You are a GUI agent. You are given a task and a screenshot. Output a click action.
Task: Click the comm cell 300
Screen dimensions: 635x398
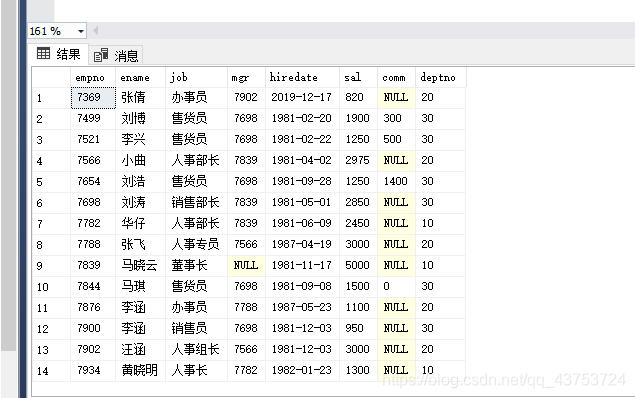[396, 119]
